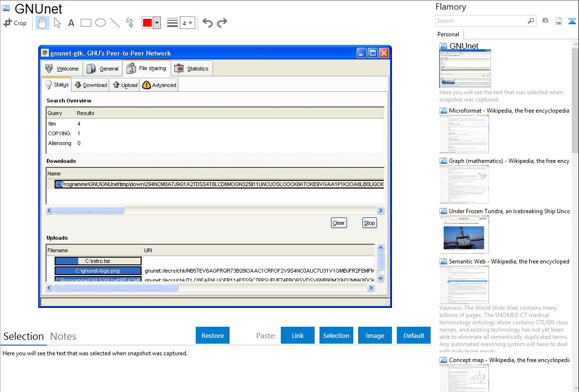Open the General tab in gnunet-gtk

click(x=102, y=69)
